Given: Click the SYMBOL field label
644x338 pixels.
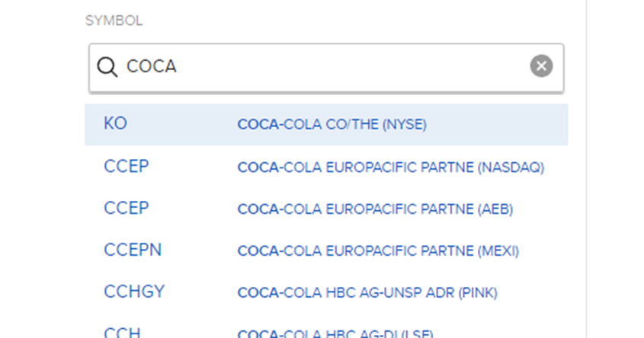Looking at the screenshot, I should click(x=114, y=21).
